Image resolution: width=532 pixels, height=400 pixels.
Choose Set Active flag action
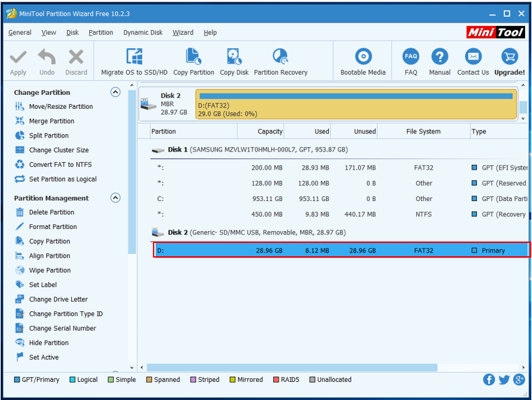37,357
